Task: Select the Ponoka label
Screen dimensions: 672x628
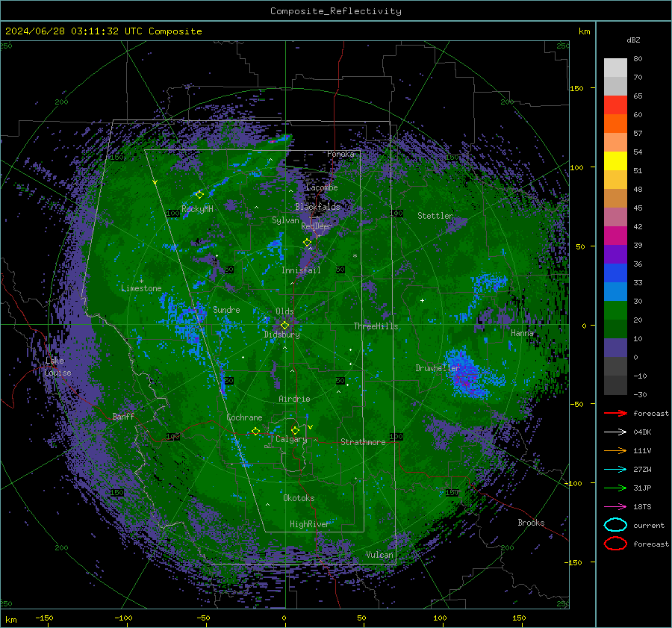Action: (x=340, y=154)
